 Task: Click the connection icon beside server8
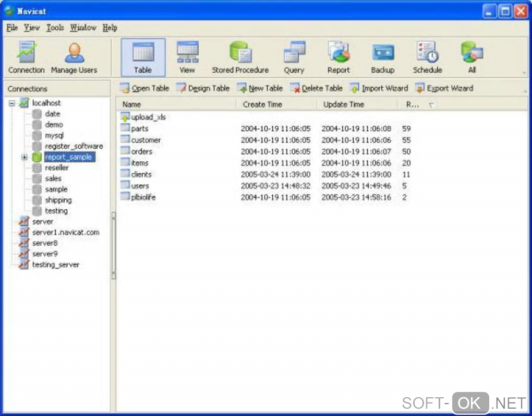23,243
